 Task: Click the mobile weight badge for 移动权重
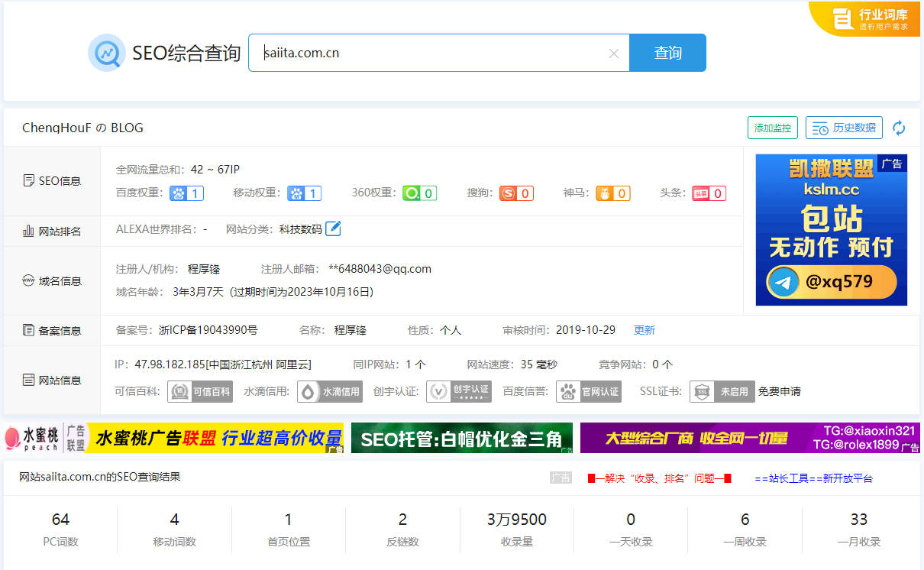pyautogui.click(x=304, y=193)
